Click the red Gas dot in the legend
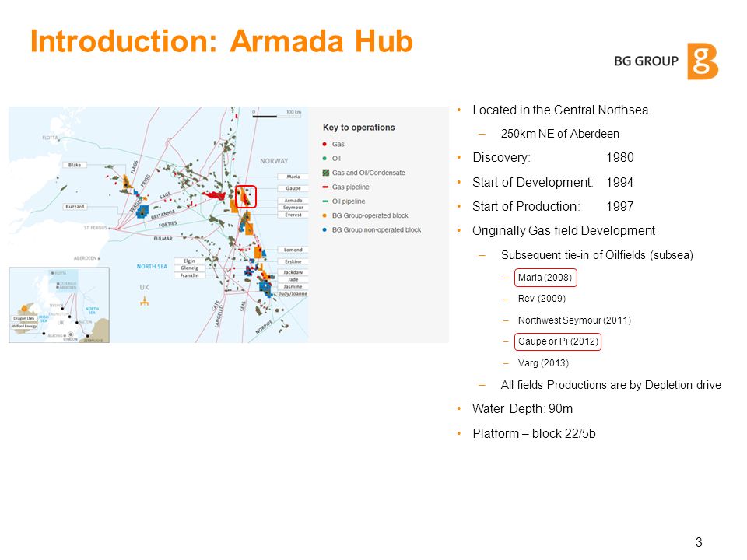Image resolution: width=747 pixels, height=560 pixels. point(325,144)
